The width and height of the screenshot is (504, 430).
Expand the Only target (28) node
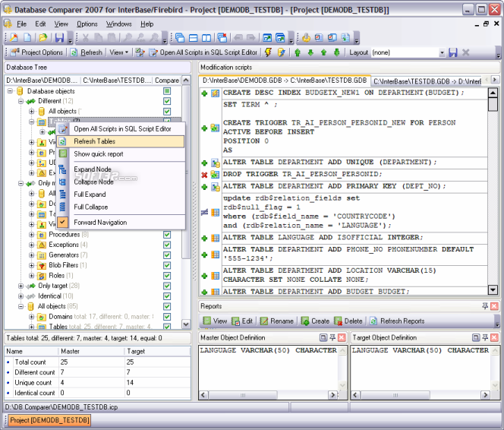coord(21,286)
